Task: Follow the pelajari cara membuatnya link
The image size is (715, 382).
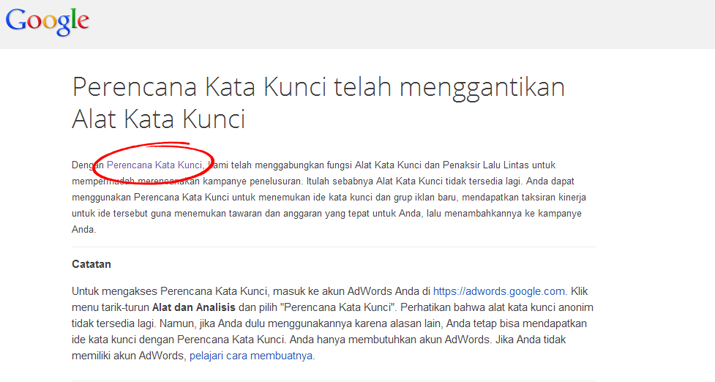Action: click(x=251, y=356)
